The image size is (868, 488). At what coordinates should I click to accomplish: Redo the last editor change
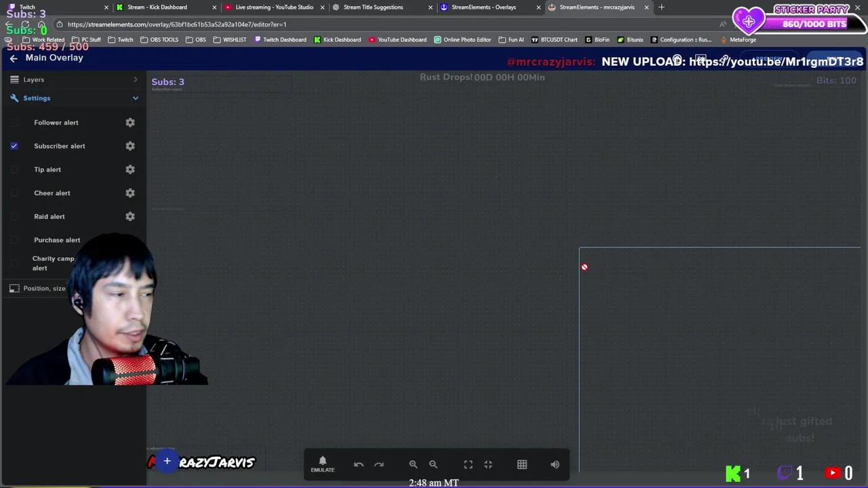pos(379,464)
